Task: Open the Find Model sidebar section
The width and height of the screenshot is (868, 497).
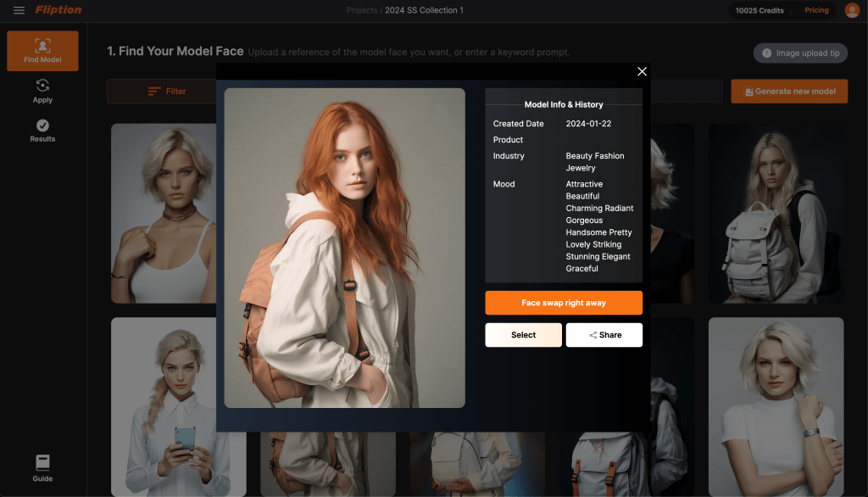Action: 42,51
